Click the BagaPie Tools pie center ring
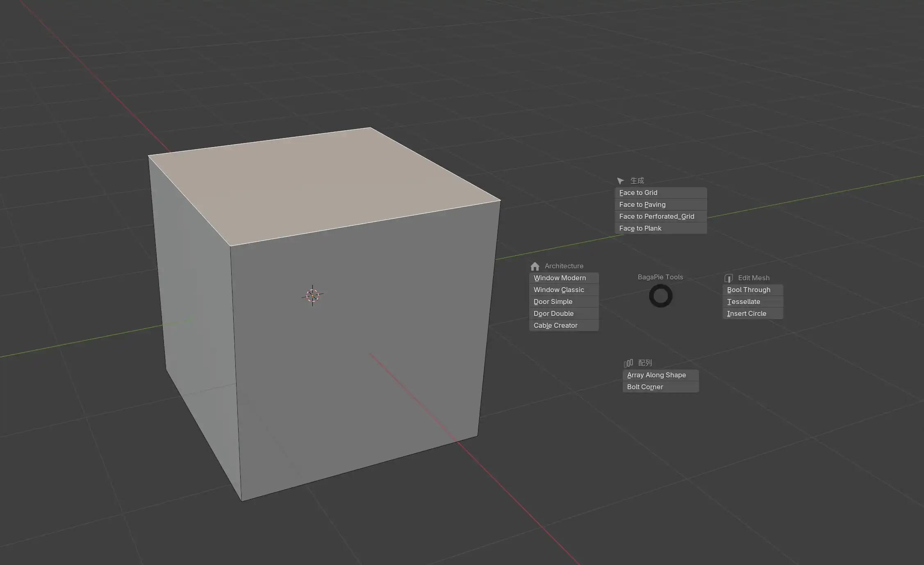The width and height of the screenshot is (924, 565). pyautogui.click(x=660, y=296)
